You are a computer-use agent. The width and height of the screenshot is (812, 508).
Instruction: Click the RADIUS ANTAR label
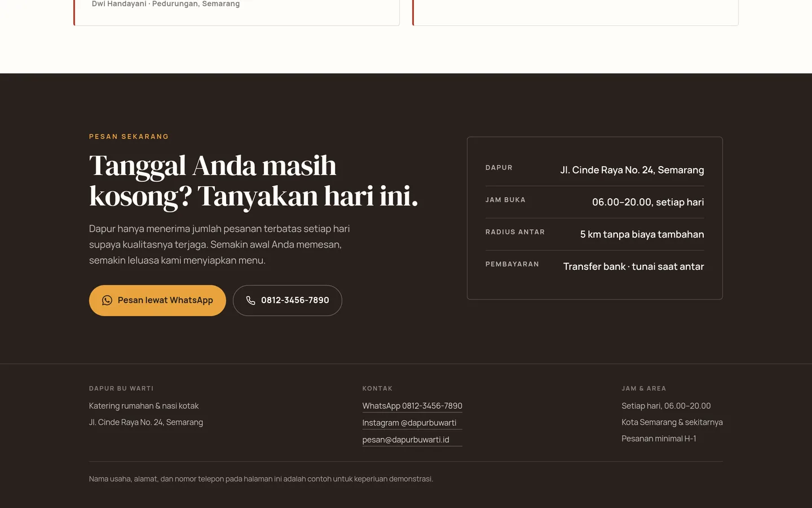515,232
